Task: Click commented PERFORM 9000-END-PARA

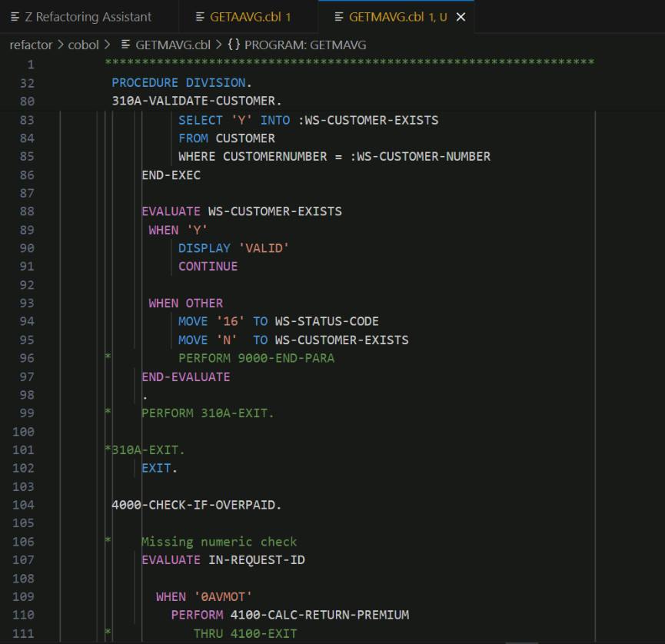Action: [256, 359]
